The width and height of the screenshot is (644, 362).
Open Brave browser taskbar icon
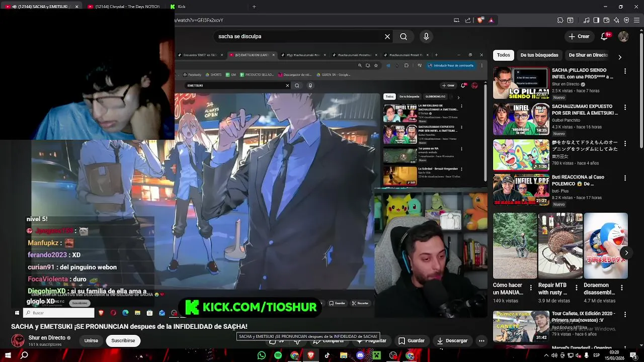point(310,355)
